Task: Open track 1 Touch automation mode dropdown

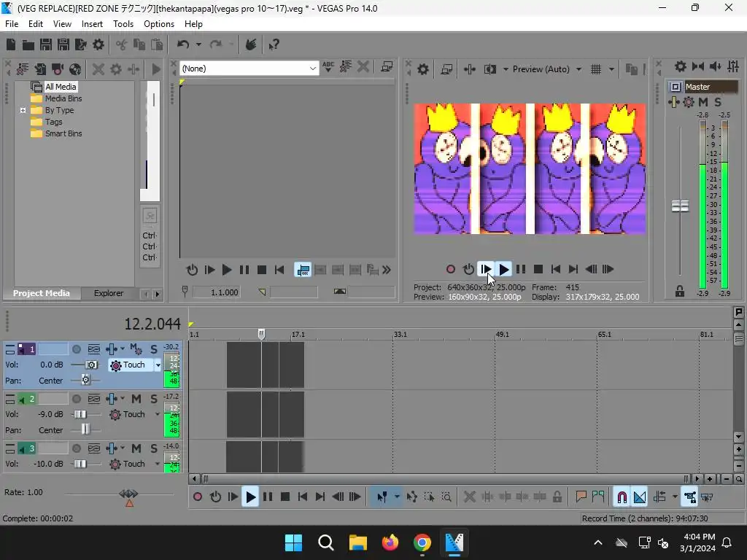Action: point(158,365)
